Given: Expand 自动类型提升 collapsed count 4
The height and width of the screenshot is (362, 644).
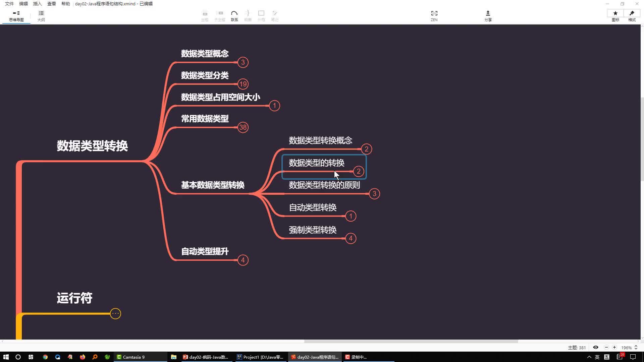Looking at the screenshot, I should point(243,260).
